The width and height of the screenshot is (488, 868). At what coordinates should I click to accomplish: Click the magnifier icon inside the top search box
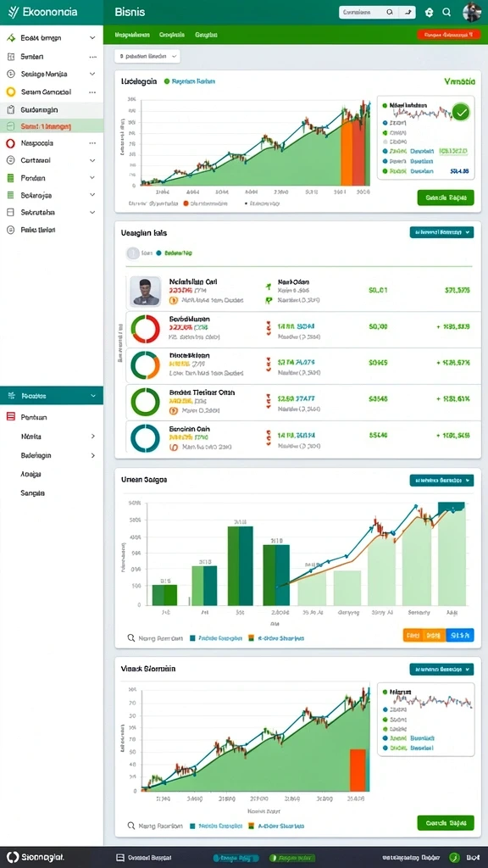pyautogui.click(x=390, y=12)
